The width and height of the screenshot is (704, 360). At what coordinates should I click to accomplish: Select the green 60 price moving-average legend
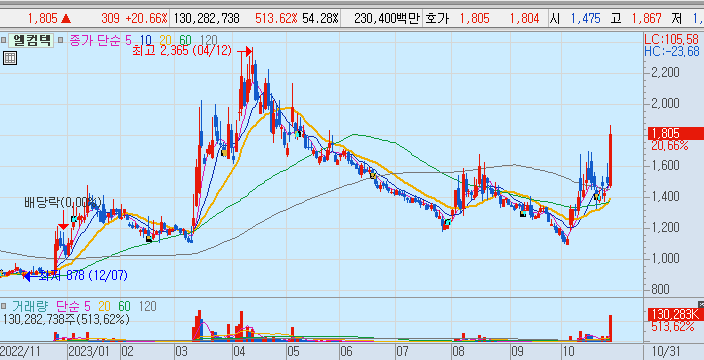point(185,41)
